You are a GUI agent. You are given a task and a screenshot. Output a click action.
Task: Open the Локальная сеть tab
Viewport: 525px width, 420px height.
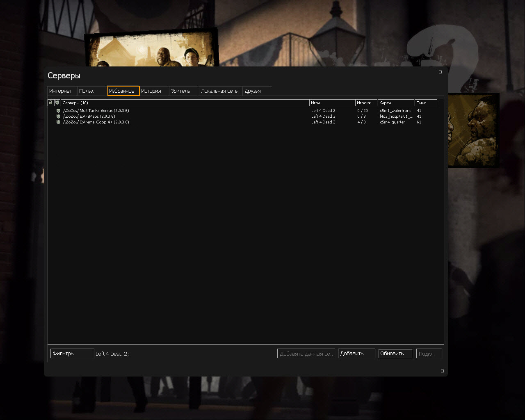click(220, 91)
